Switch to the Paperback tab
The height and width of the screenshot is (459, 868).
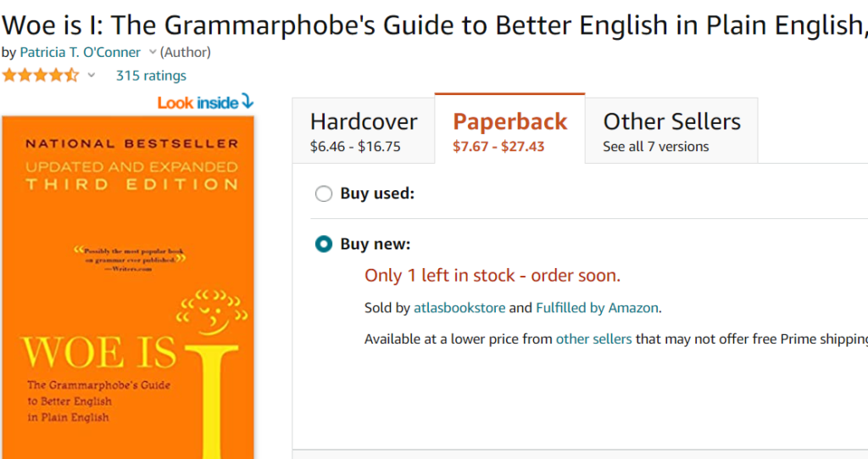tap(509, 130)
